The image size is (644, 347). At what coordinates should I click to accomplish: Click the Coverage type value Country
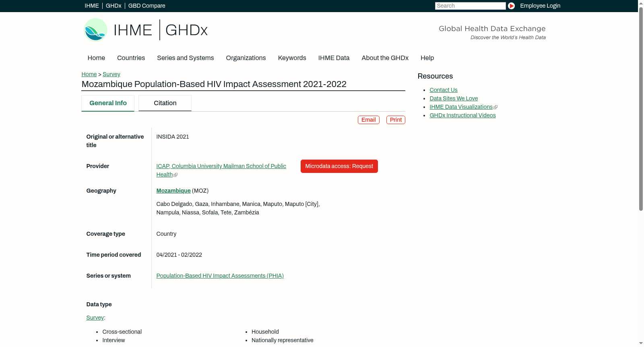tap(166, 234)
